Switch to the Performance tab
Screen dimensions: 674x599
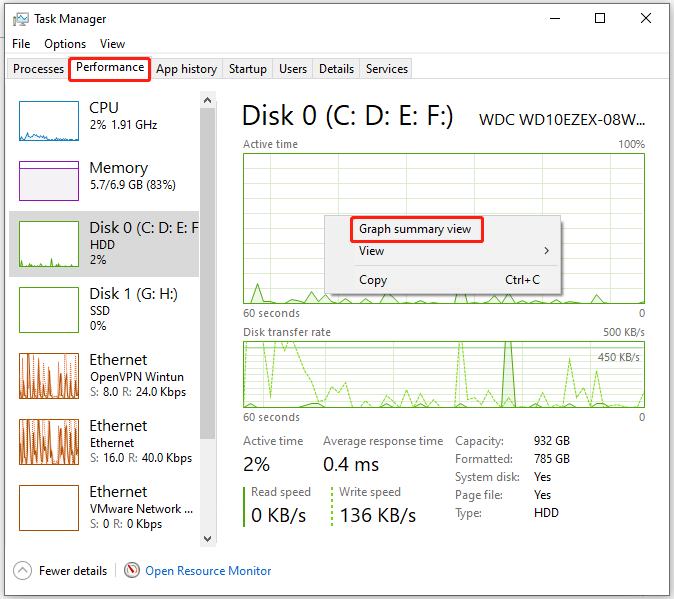110,68
